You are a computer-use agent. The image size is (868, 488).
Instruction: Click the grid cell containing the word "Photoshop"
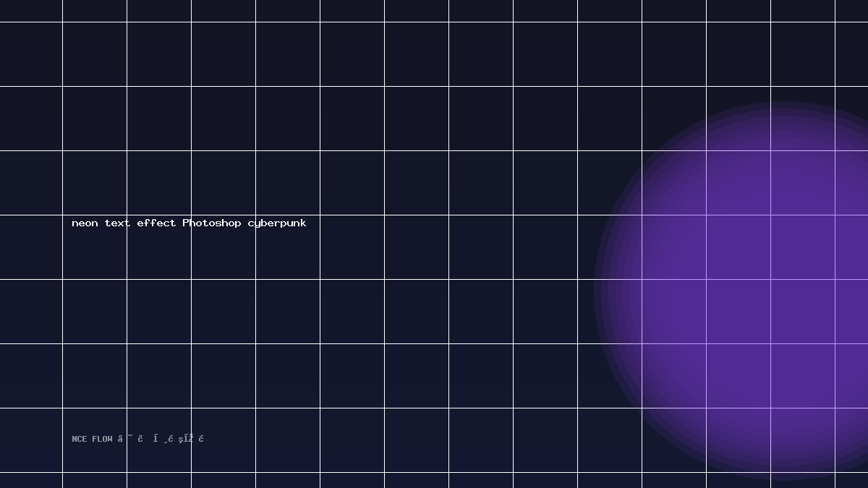pos(224,247)
